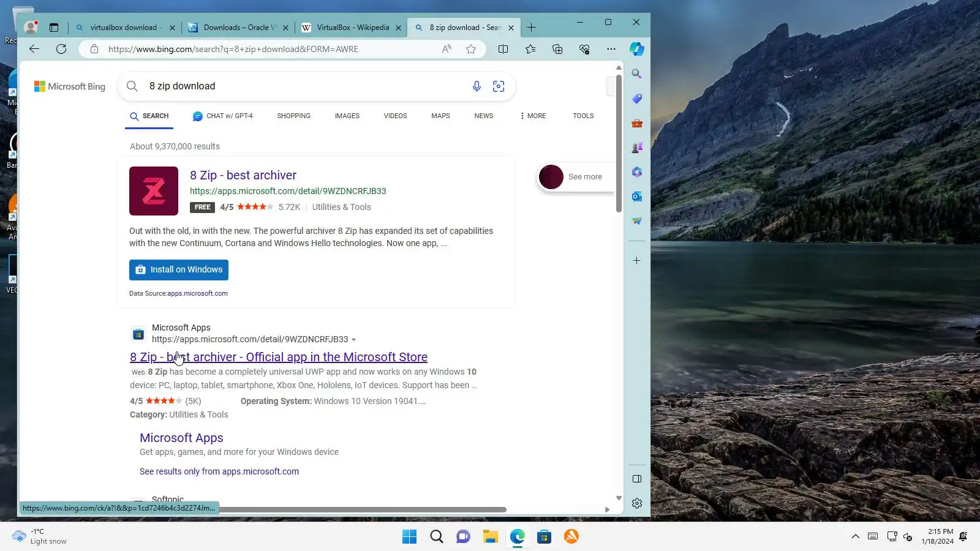Hide the sidebar panel icon
Image resolution: width=980 pixels, height=551 pixels.
[x=637, y=479]
